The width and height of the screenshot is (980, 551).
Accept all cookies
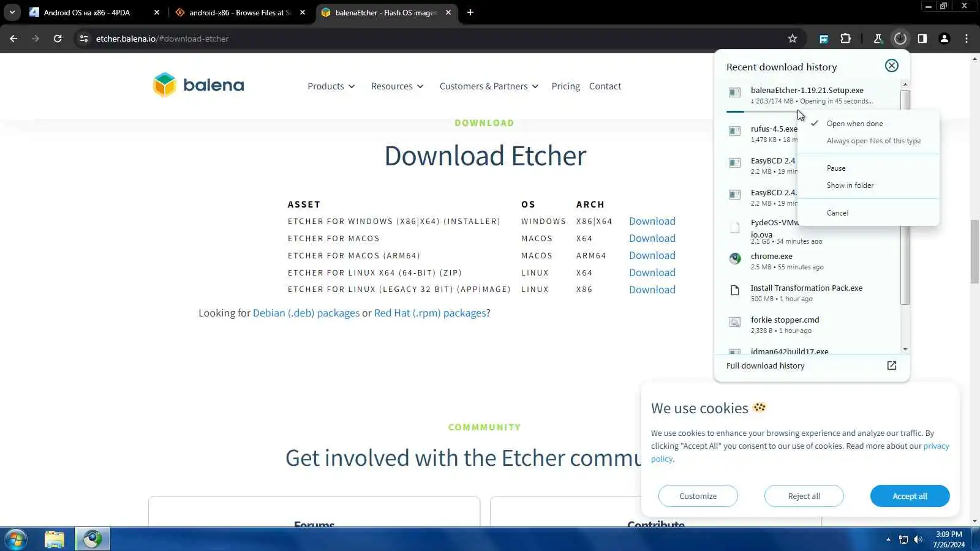[910, 496]
